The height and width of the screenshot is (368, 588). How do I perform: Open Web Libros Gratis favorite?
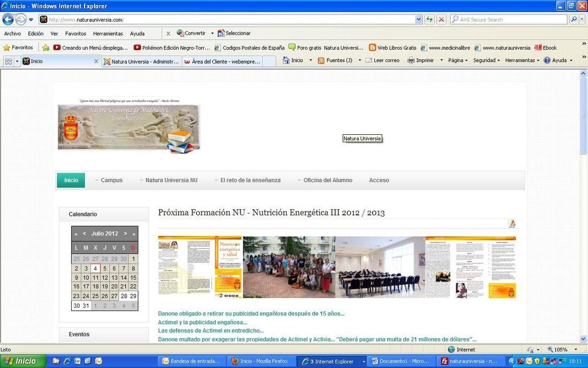pos(393,48)
